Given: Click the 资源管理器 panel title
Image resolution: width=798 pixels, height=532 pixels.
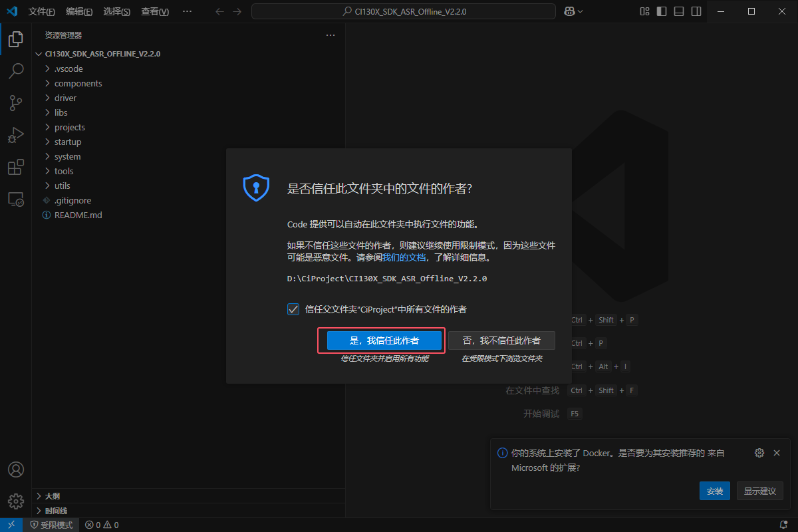Looking at the screenshot, I should tap(64, 35).
